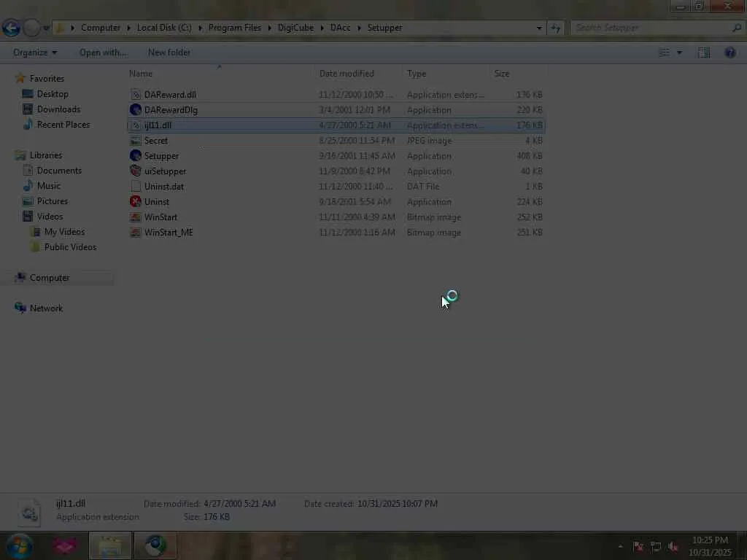Select the ijl11.dll file icon

(x=135, y=125)
